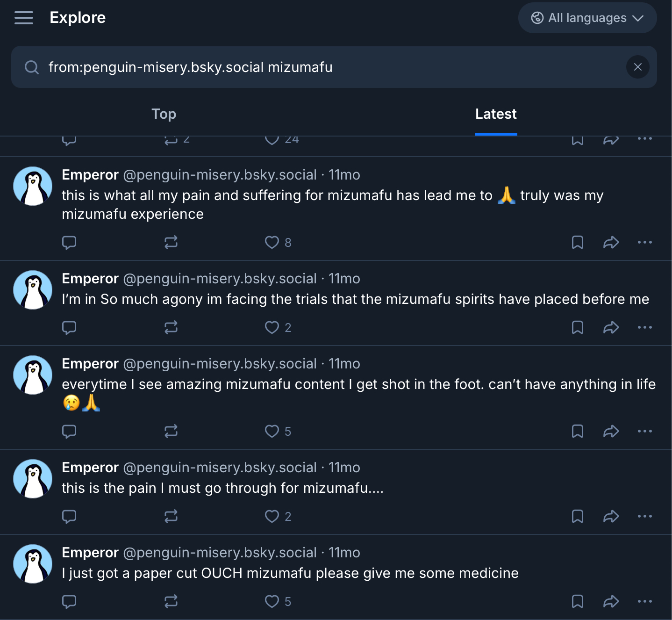Like the 'paper cut OUCH' post
This screenshot has height=620, width=672.
(x=272, y=601)
